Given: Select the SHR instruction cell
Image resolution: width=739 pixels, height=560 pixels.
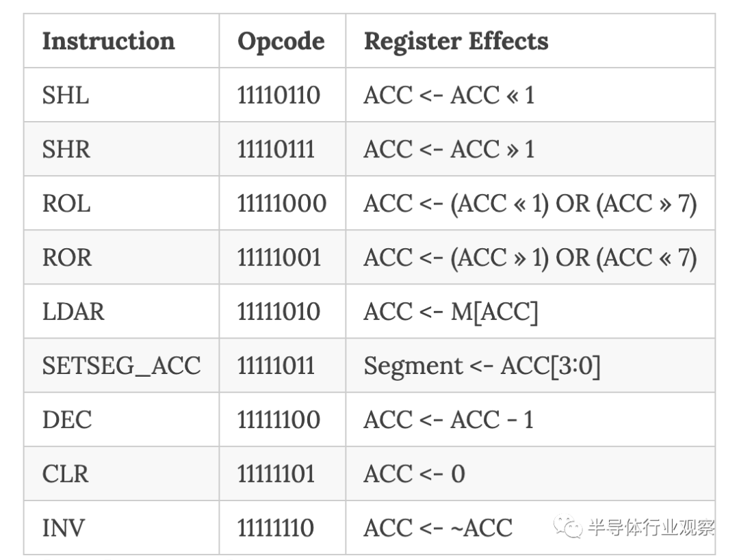Looking at the screenshot, I should [66, 149].
